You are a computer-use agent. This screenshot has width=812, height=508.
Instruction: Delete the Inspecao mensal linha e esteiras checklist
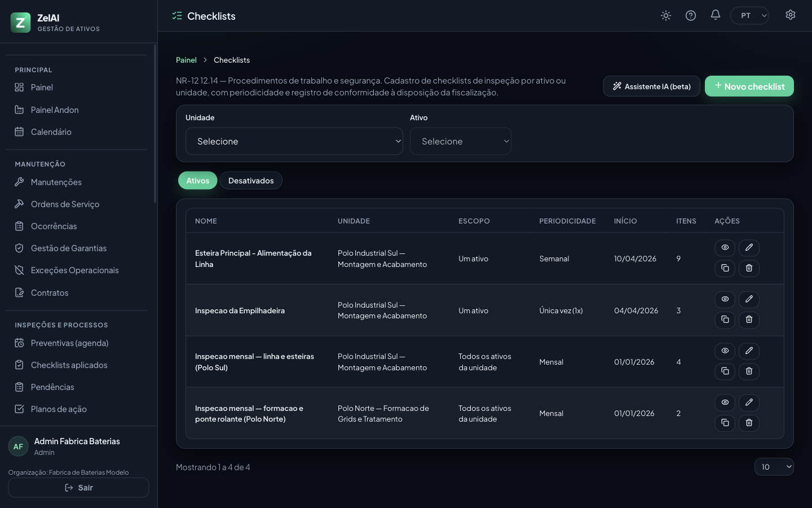749,371
